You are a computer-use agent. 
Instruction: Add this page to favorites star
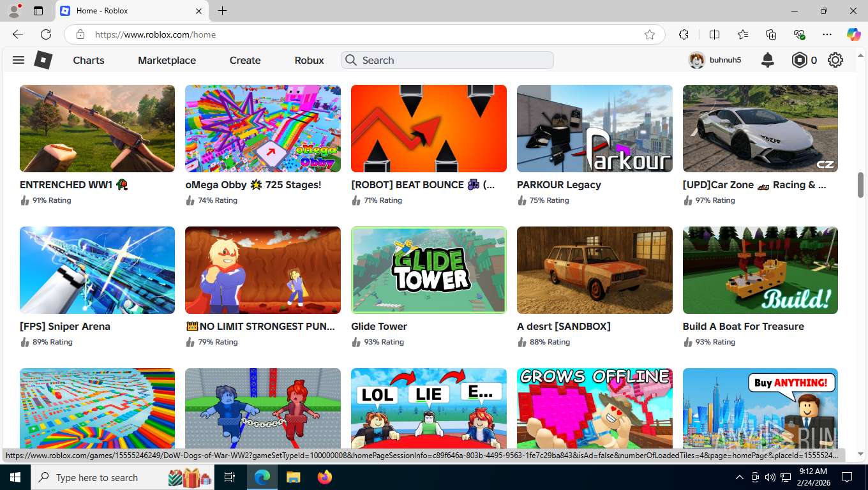tap(650, 34)
